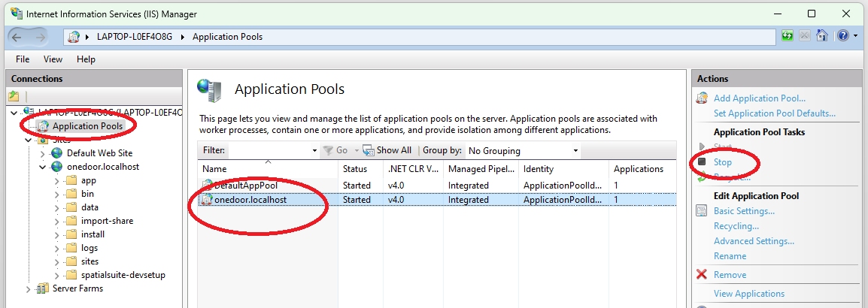Click Add Application Pool link
The height and width of the screenshot is (308, 868).
[x=760, y=98]
